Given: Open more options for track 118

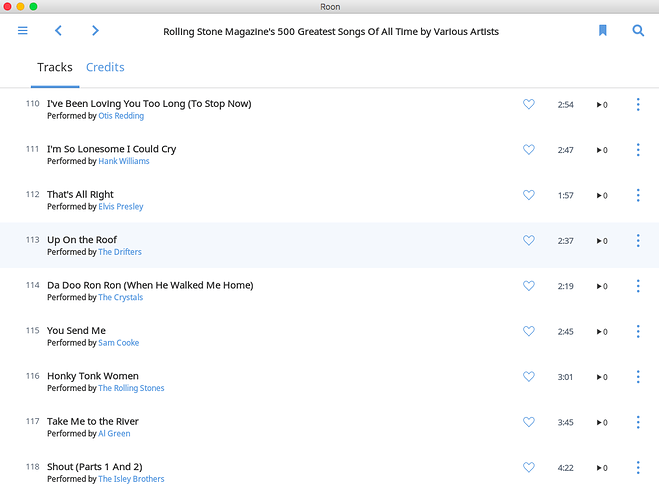Looking at the screenshot, I should pyautogui.click(x=638, y=467).
